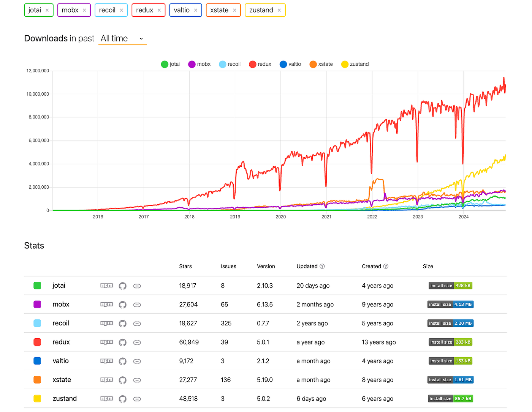The width and height of the screenshot is (532, 412).
Task: Open the npm link for redux
Action: [x=106, y=342]
